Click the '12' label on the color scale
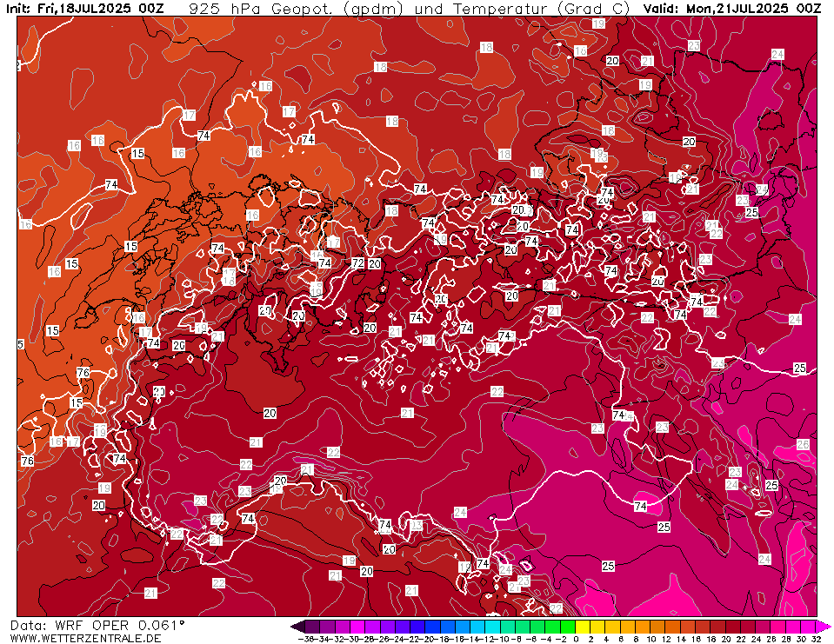The image size is (834, 644). point(666,639)
